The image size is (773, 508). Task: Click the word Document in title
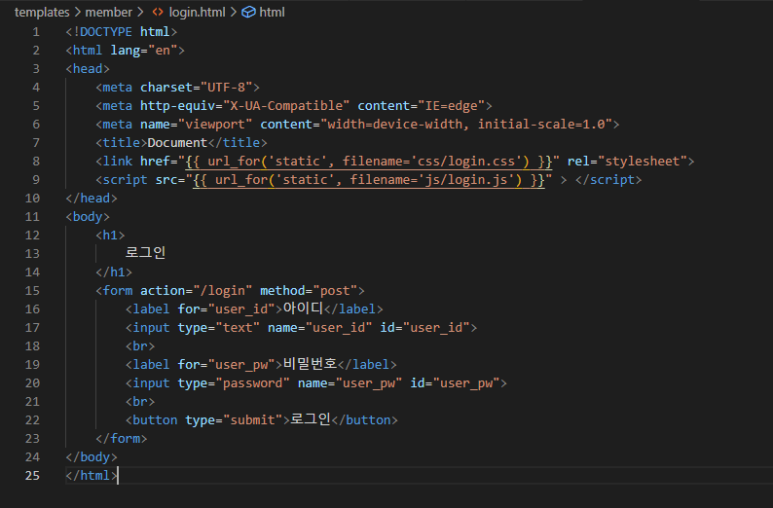177,143
